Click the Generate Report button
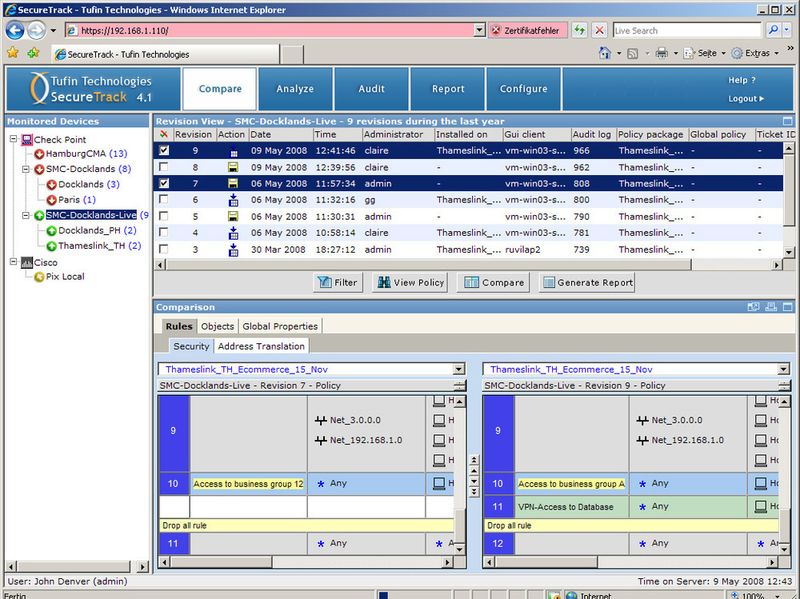Image resolution: width=800 pixels, height=599 pixels. [587, 282]
